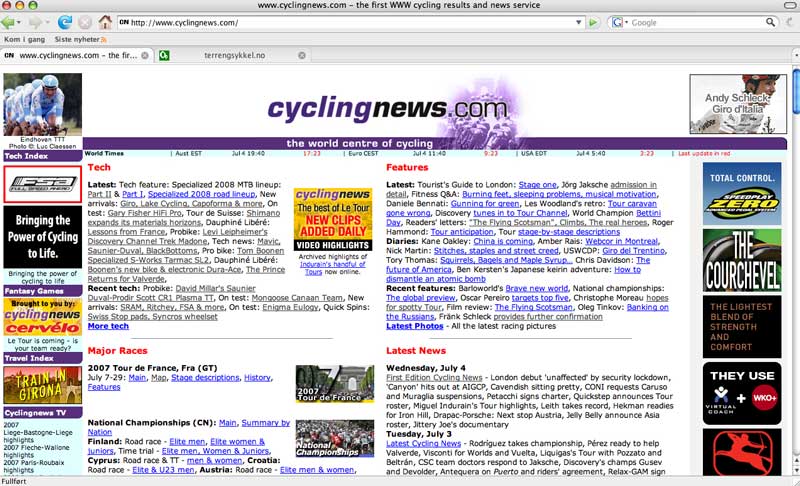
Task: Open 'Latest Cycling News' link for July 3
Action: tap(423, 444)
